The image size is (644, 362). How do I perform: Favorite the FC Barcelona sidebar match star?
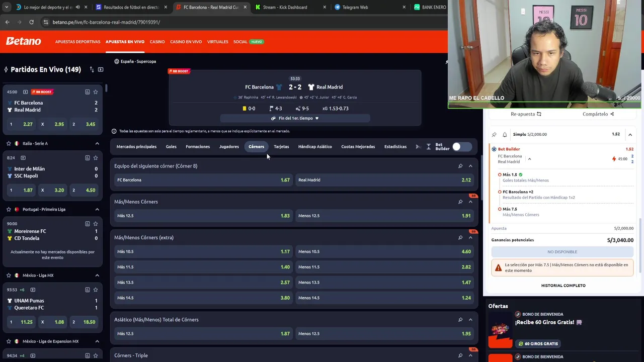[96, 92]
